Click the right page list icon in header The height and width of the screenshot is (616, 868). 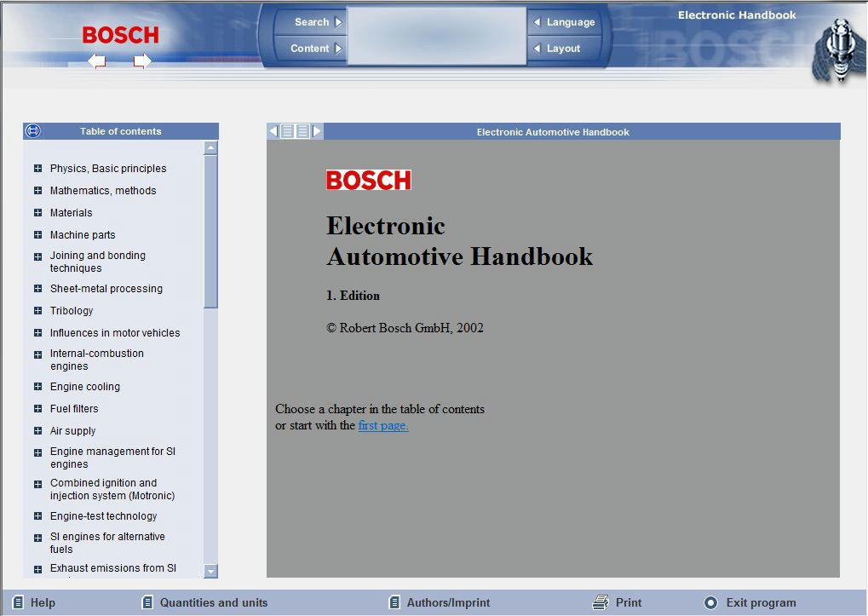click(302, 132)
